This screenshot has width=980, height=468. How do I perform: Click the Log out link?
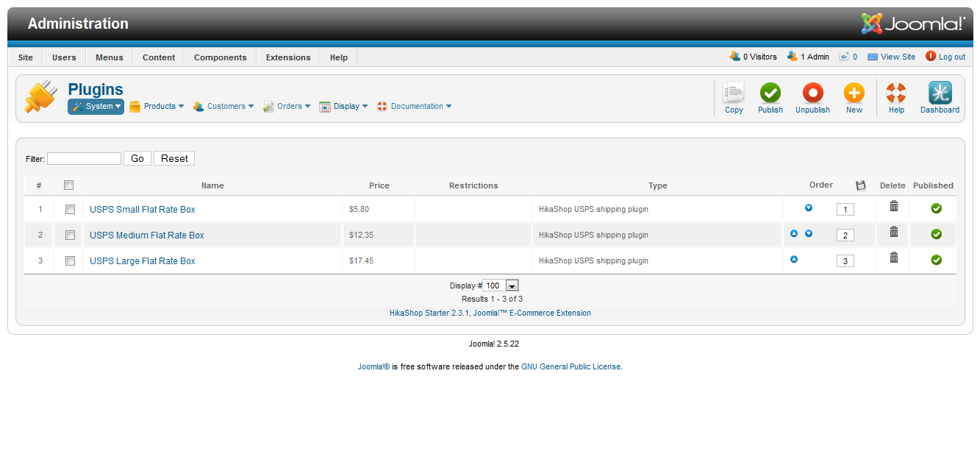pos(945,57)
